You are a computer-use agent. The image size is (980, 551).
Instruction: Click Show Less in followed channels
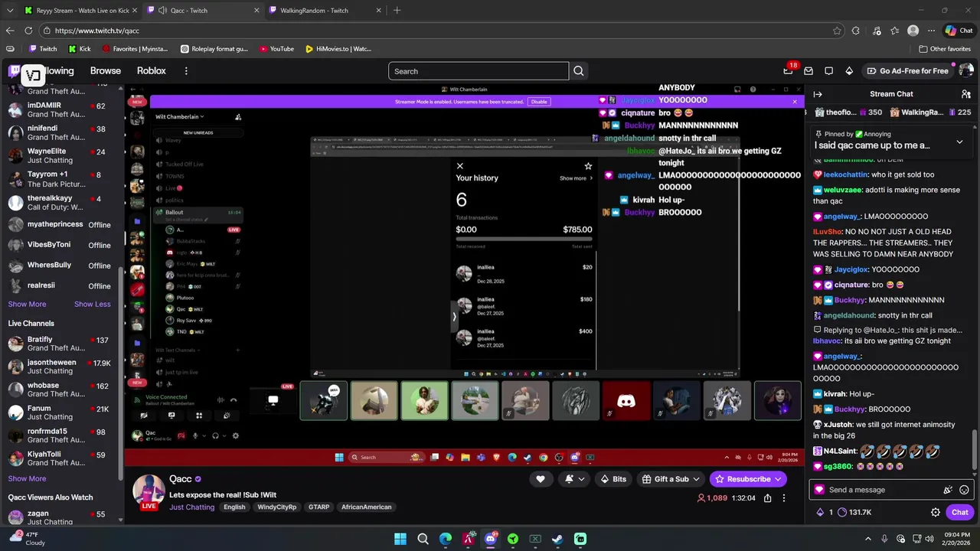pos(92,304)
